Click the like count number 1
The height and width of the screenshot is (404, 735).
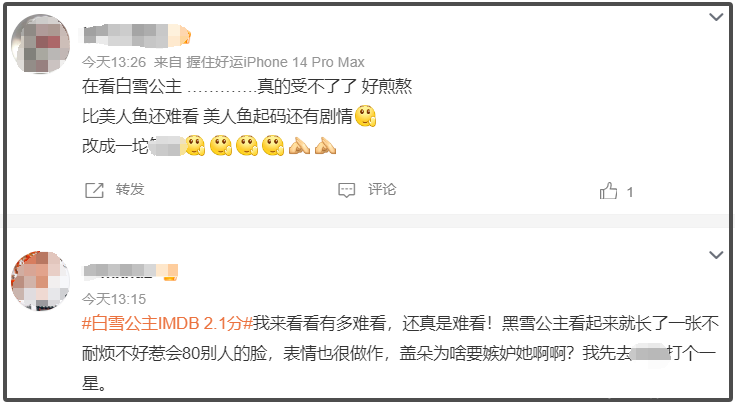630,192
